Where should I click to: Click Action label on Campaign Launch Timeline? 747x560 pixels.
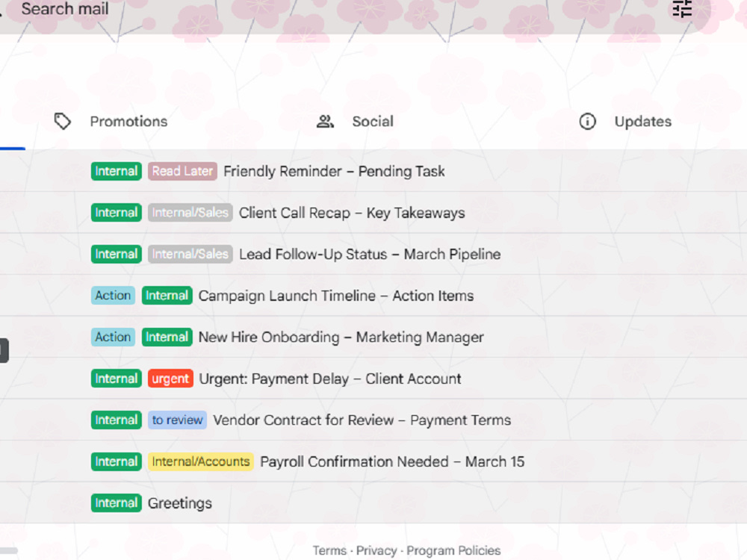113,295
